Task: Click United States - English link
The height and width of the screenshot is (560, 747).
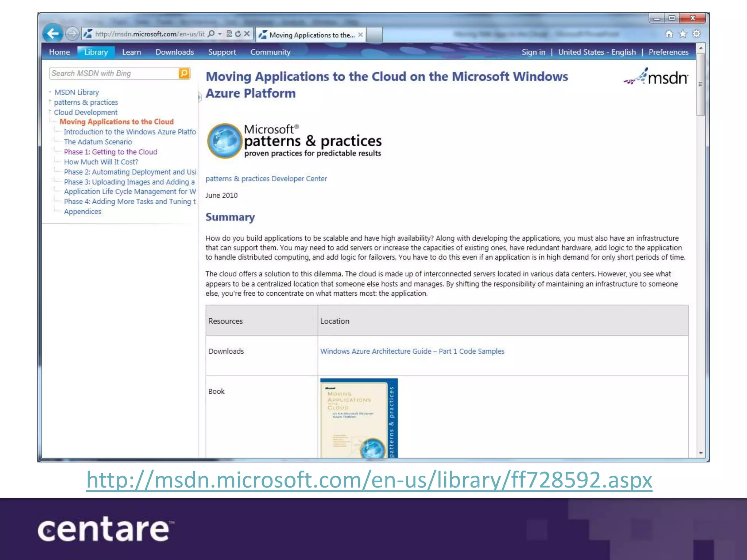Action: (597, 52)
